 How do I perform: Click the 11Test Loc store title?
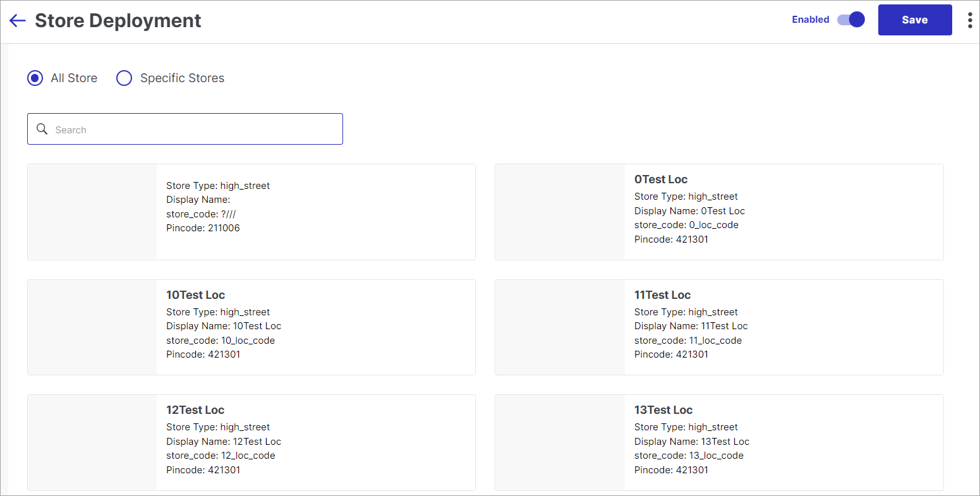click(x=663, y=295)
